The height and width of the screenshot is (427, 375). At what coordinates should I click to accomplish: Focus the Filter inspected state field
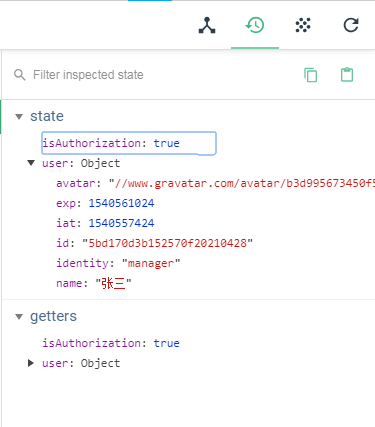tap(88, 75)
